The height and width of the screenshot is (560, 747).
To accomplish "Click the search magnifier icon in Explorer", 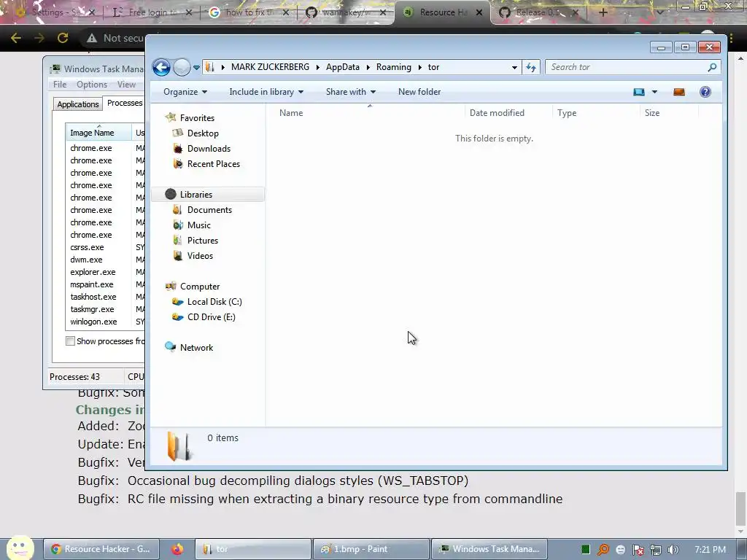I will [712, 67].
